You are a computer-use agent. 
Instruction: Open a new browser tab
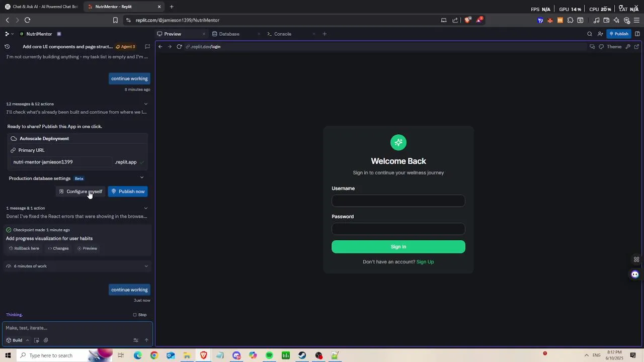[x=172, y=7]
